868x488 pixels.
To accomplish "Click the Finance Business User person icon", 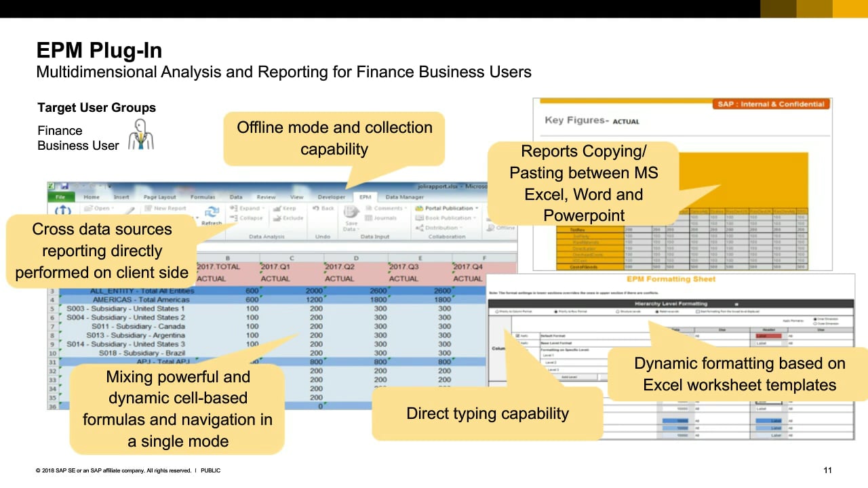I will 141,134.
